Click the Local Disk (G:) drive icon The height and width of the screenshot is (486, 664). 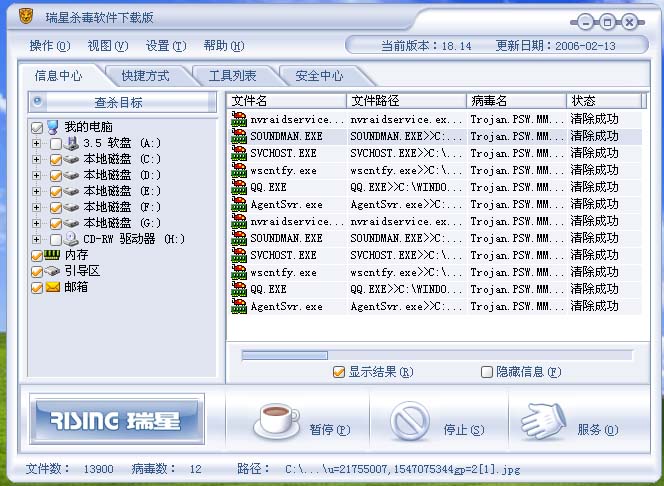click(x=71, y=223)
